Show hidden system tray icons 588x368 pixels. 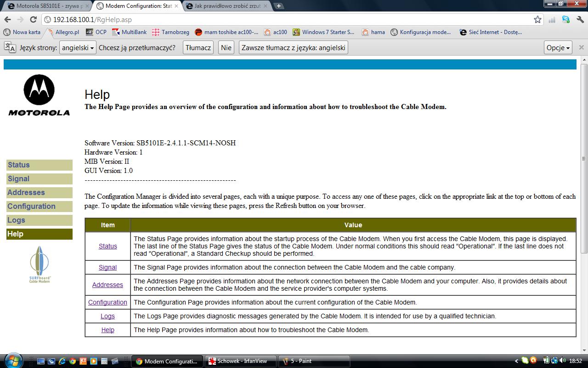click(x=516, y=361)
